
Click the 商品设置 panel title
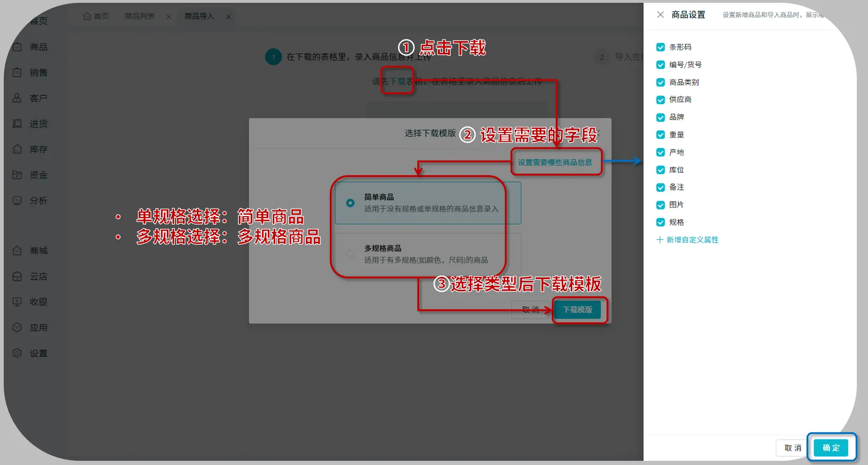[688, 15]
